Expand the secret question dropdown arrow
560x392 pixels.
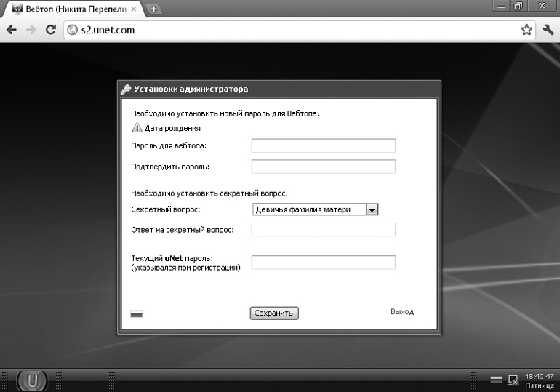click(x=372, y=209)
